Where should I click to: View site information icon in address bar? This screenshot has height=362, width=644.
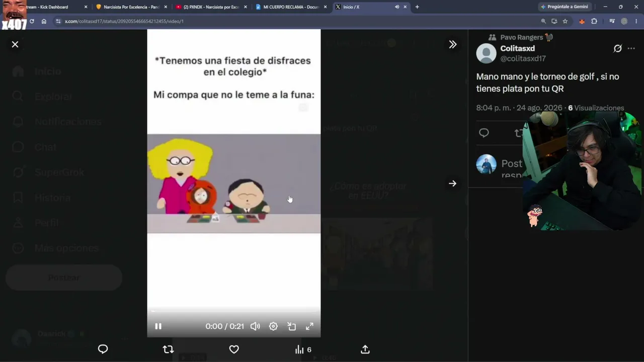tap(58, 21)
